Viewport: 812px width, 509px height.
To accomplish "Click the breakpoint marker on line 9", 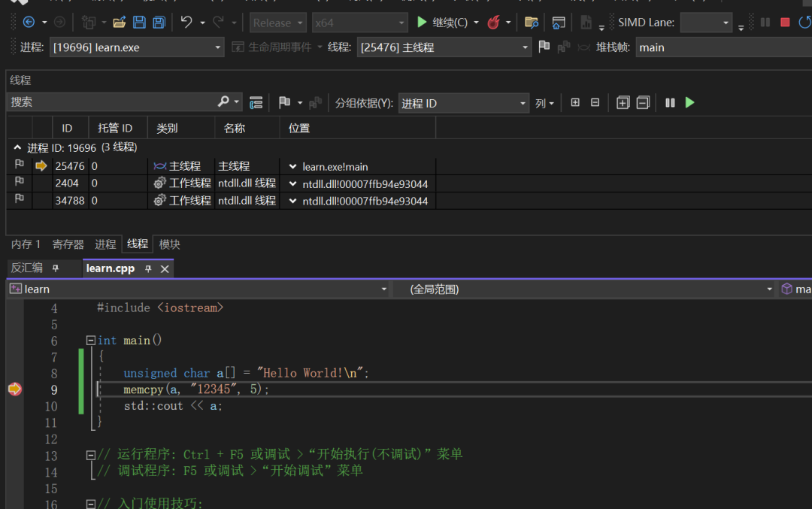I will pos(14,389).
